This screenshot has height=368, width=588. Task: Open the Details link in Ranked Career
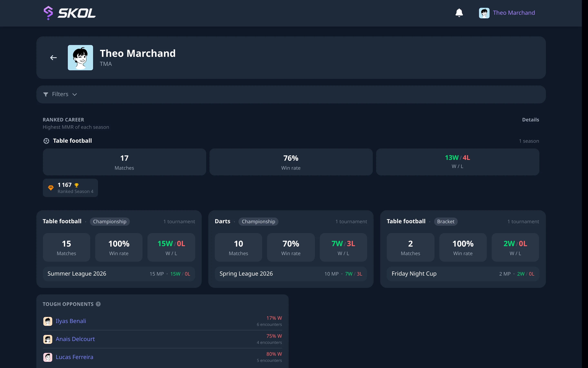coord(530,120)
